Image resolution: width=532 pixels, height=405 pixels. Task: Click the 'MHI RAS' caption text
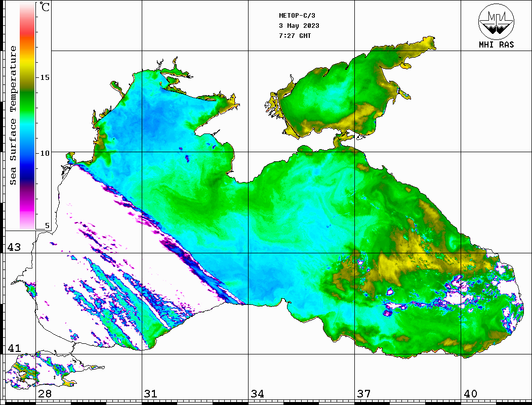497,44
